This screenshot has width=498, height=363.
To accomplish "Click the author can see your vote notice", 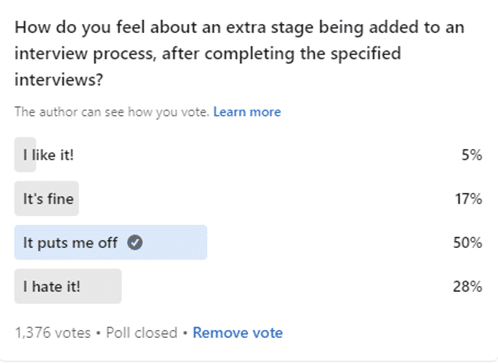I will [x=112, y=112].
